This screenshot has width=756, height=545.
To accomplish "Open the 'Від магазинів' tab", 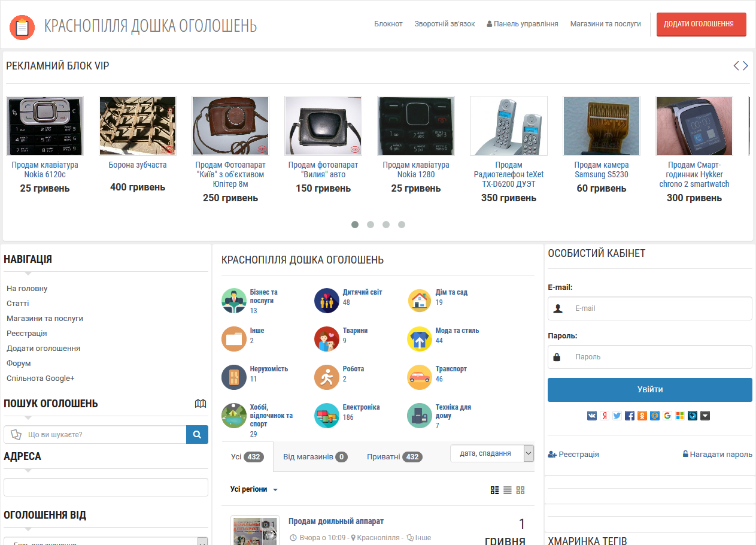I will pyautogui.click(x=315, y=457).
